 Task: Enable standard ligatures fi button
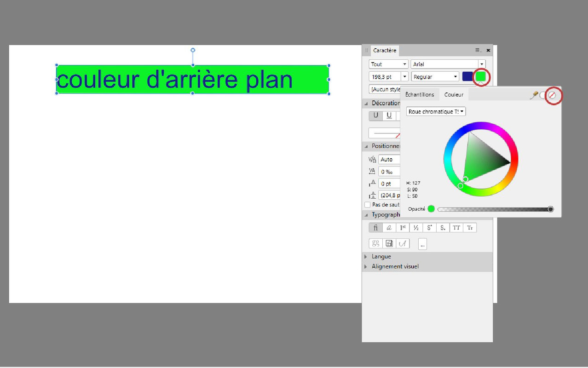(375, 228)
